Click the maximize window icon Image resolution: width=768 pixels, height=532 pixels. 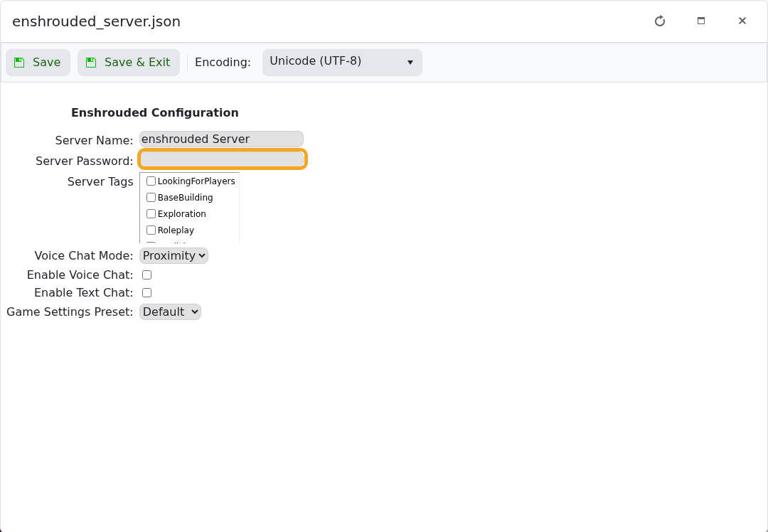[701, 21]
